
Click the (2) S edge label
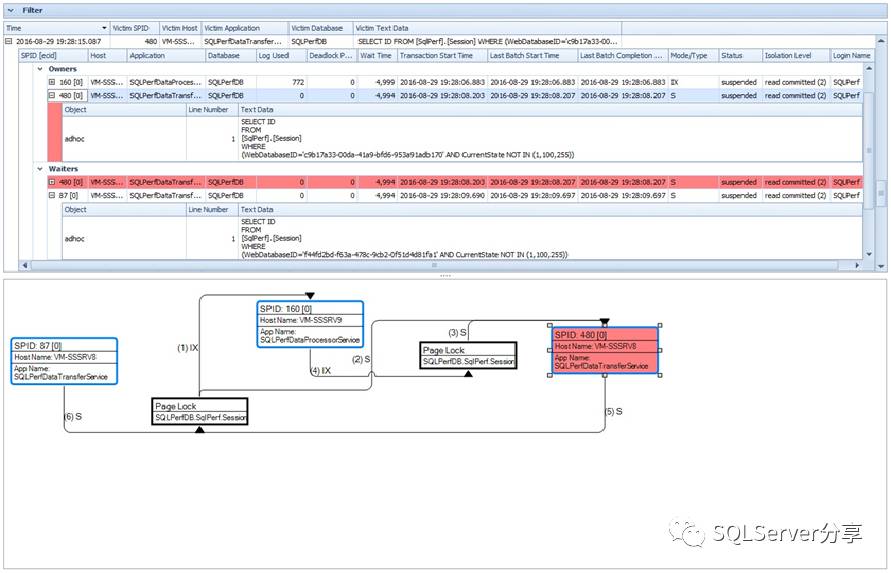tap(361, 359)
